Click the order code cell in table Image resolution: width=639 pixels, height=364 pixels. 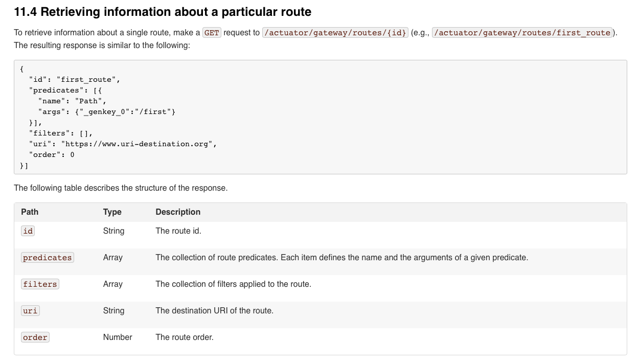(x=35, y=337)
